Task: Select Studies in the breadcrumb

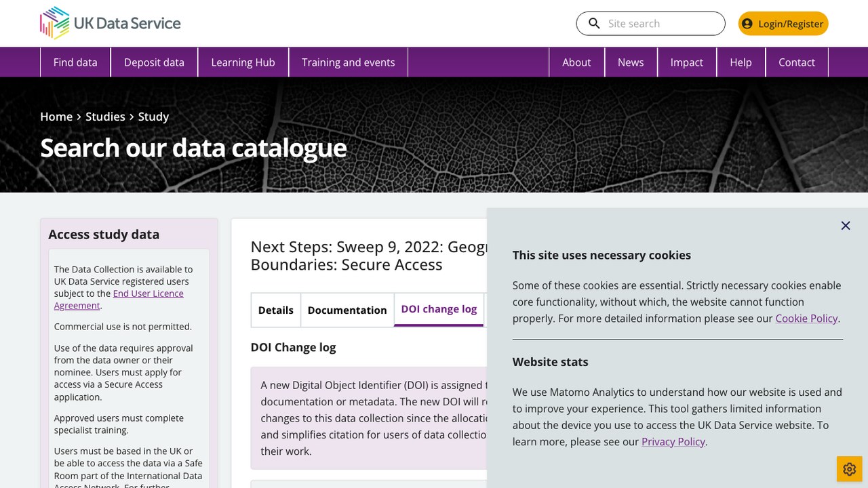Action: (105, 117)
